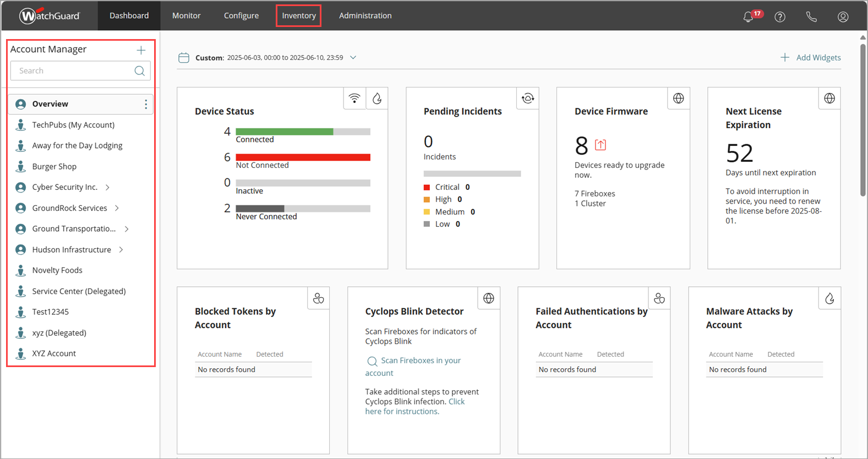Image resolution: width=868 pixels, height=459 pixels.
Task: Open the phone support icon
Action: (x=811, y=17)
